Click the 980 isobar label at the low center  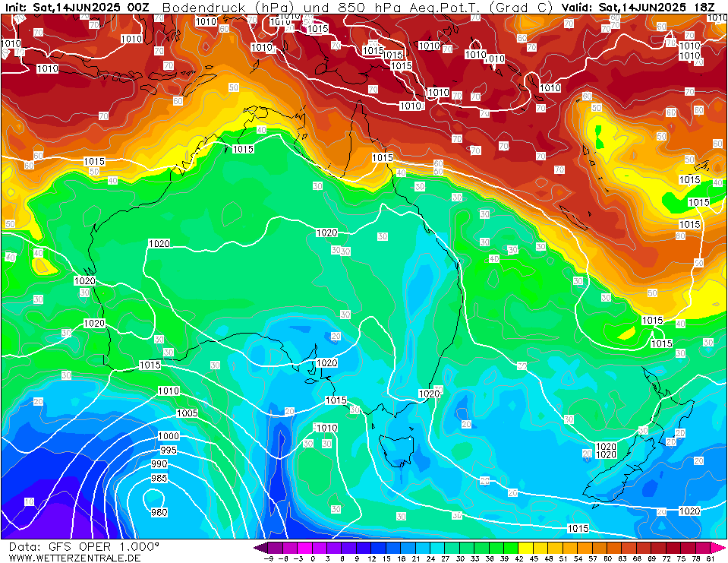pyautogui.click(x=159, y=512)
